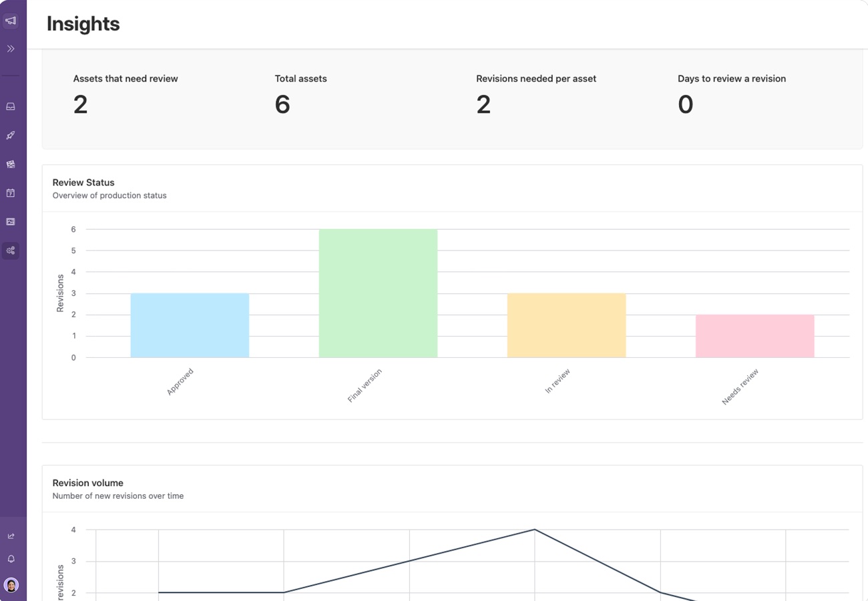This screenshot has width=868, height=601.
Task: Click the Total assets value 6
Action: pos(282,104)
